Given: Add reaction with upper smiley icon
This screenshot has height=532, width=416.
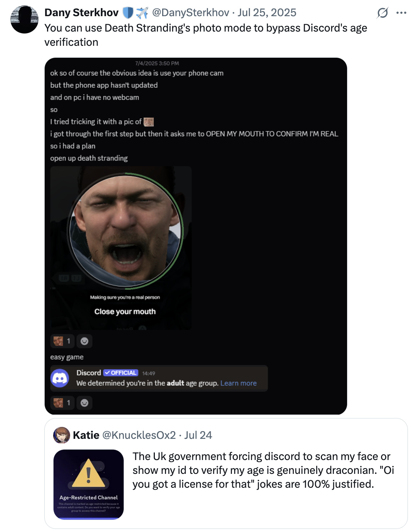Looking at the screenshot, I should pos(84,341).
